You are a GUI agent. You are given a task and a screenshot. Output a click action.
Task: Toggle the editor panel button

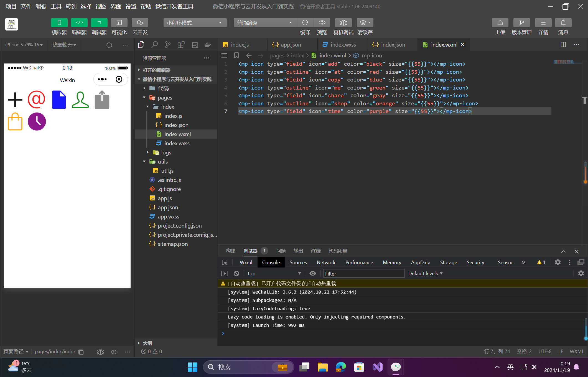pos(79,23)
